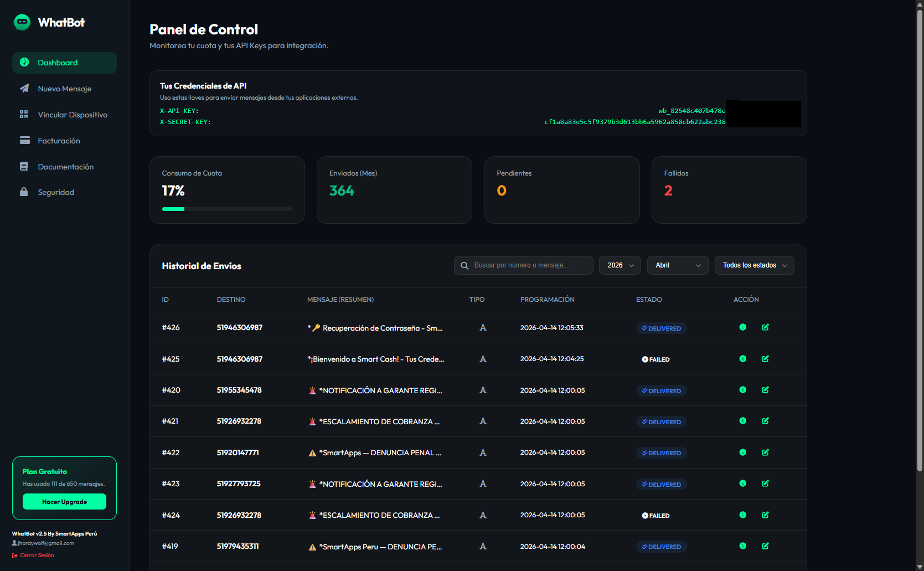Viewport: 924px width, 571px height.
Task: Click edit icon for message #424
Action: point(765,515)
